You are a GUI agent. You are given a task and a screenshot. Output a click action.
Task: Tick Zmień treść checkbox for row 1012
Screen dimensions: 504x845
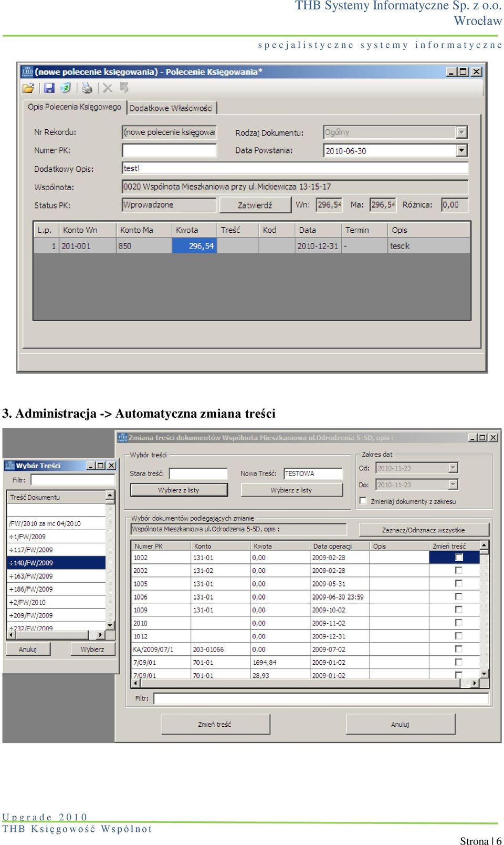pos(459,636)
